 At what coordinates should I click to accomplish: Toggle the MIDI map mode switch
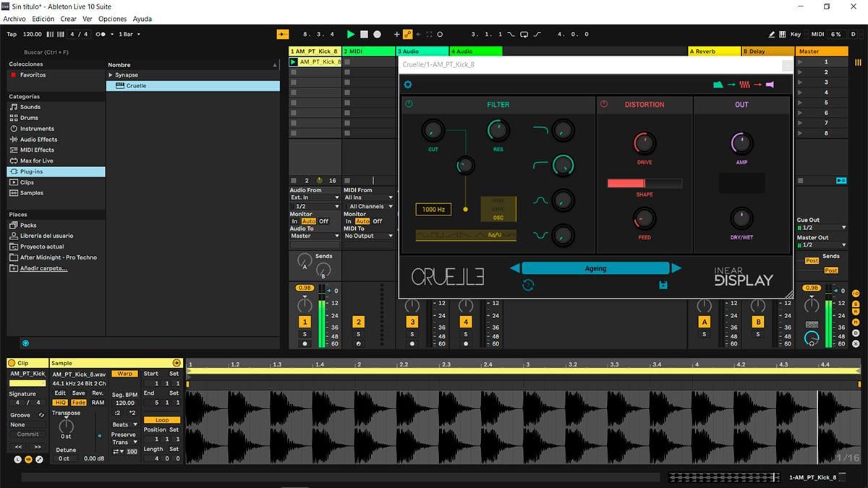(x=817, y=34)
